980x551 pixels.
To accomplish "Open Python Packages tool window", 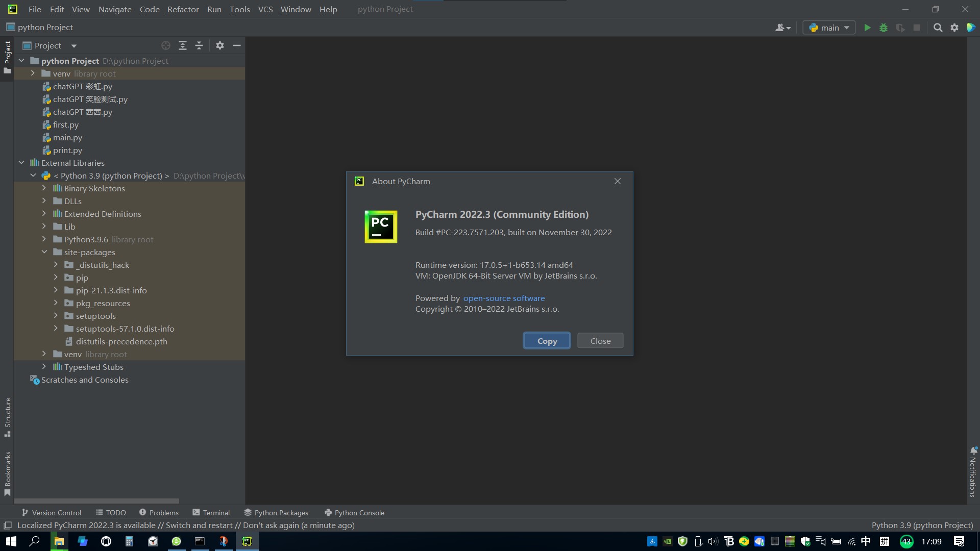I will coord(276,513).
